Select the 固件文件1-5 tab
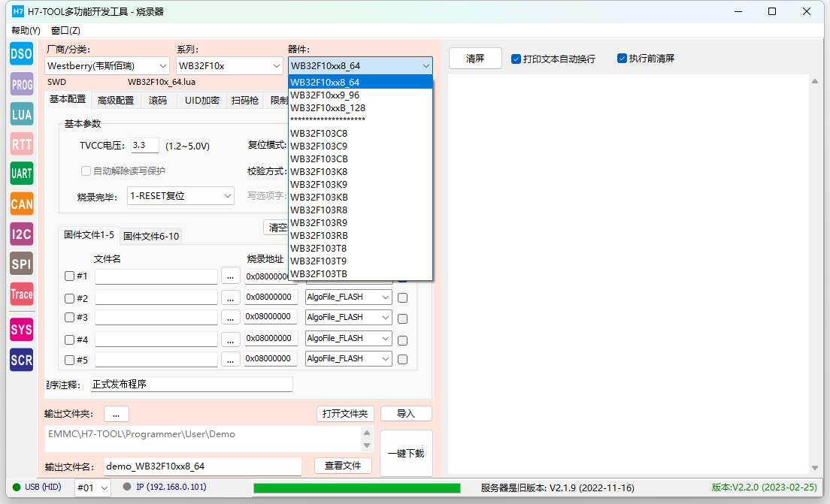The width and height of the screenshot is (830, 504). point(89,235)
